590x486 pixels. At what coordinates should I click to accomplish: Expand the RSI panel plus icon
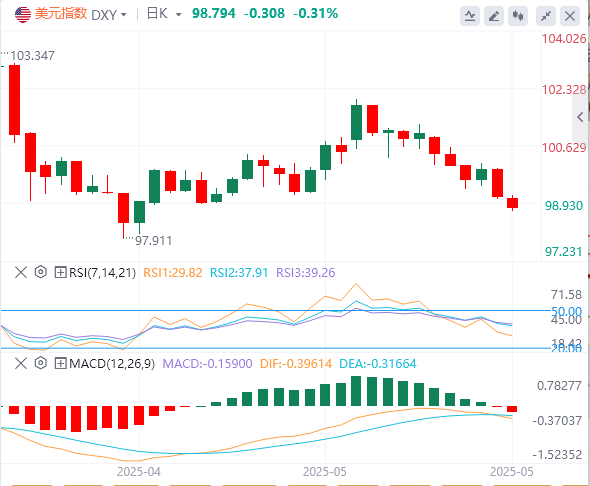[60, 272]
